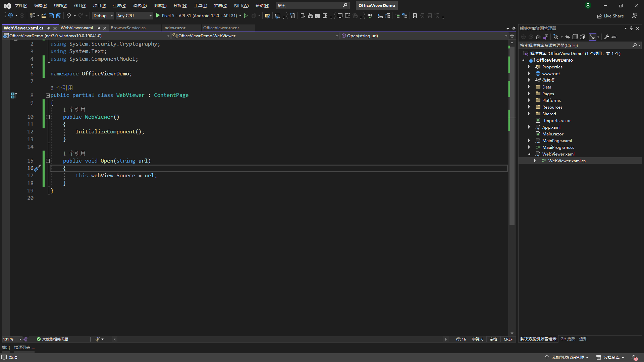Click the notifications bell in status bar
Screen dimensions: 644x362
click(x=634, y=357)
